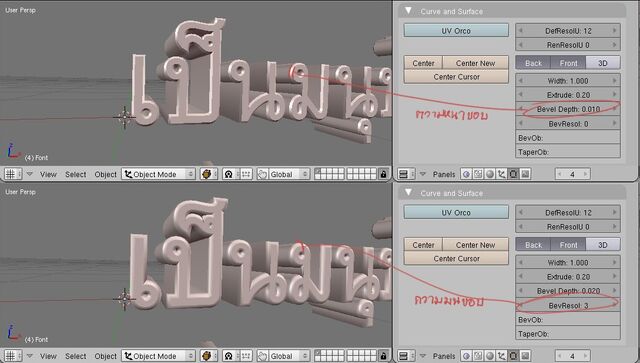Viewport: 640px width, 363px height.
Task: Toggle Front in the upper Curve and Surface panel
Action: point(568,63)
